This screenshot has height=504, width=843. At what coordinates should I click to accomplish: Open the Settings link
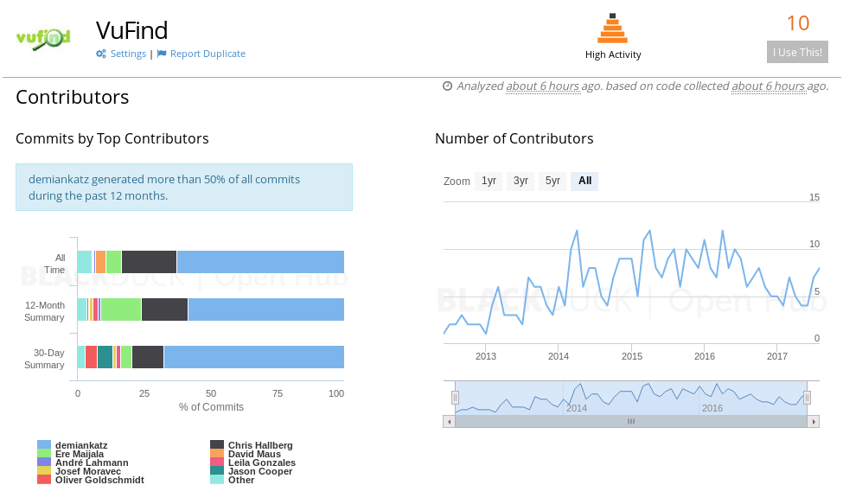(128, 54)
